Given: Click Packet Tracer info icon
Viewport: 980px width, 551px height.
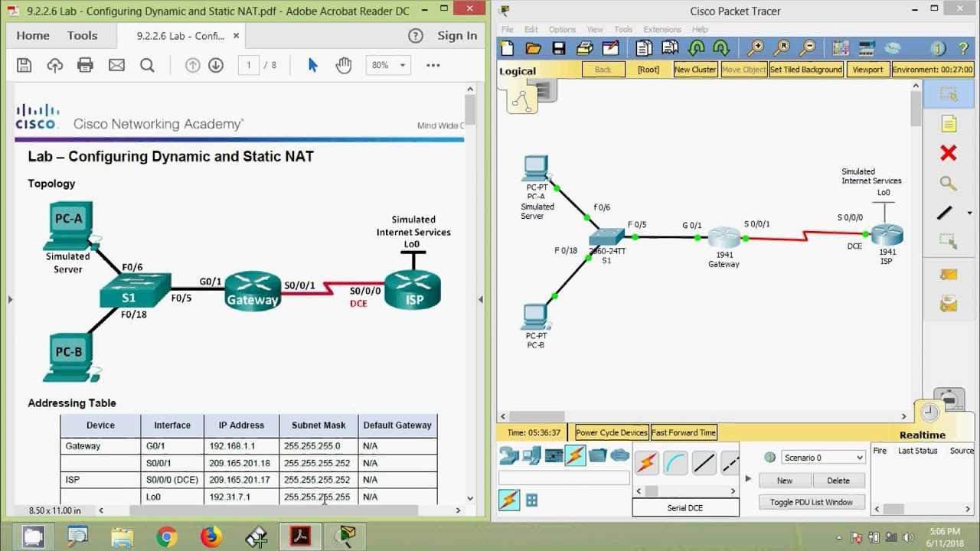Looking at the screenshot, I should [x=938, y=48].
